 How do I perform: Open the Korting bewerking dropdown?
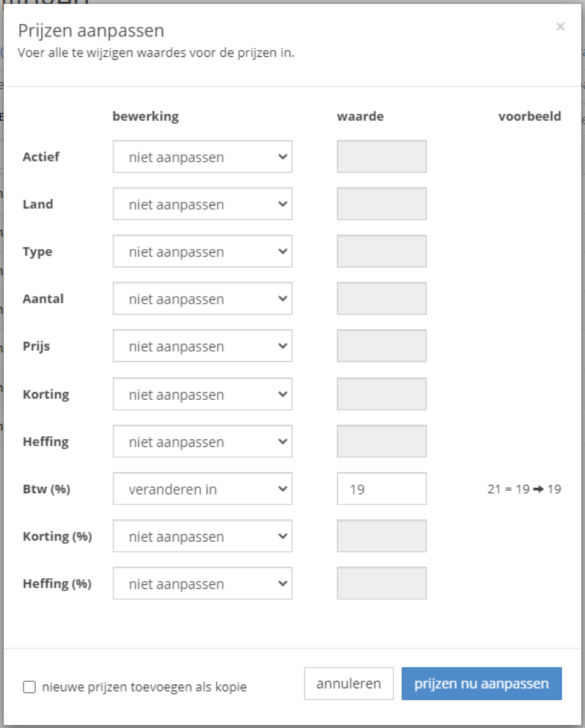click(x=203, y=394)
